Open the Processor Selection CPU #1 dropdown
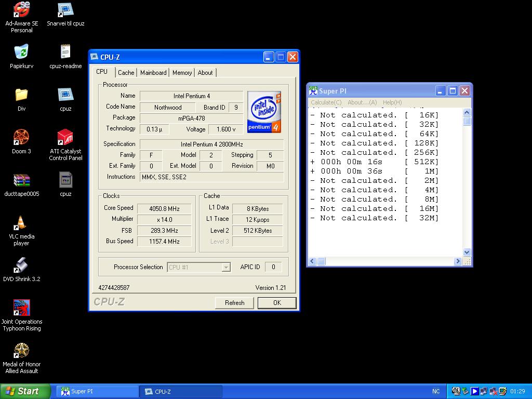Screen dimensions: 532x399 pos(199,268)
